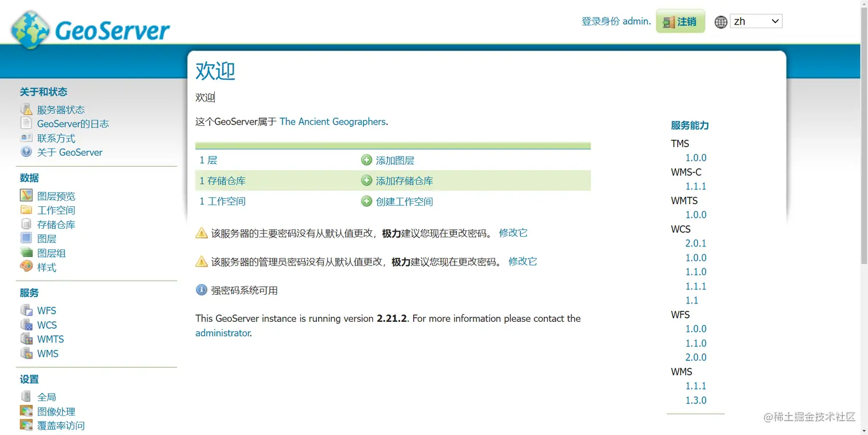The image size is (868, 435).
Task: Open WMS 1.1.1 capabilities link
Action: tap(696, 386)
